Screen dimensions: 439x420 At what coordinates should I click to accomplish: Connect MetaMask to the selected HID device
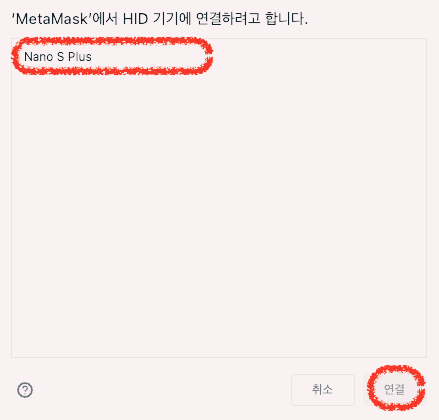(395, 390)
